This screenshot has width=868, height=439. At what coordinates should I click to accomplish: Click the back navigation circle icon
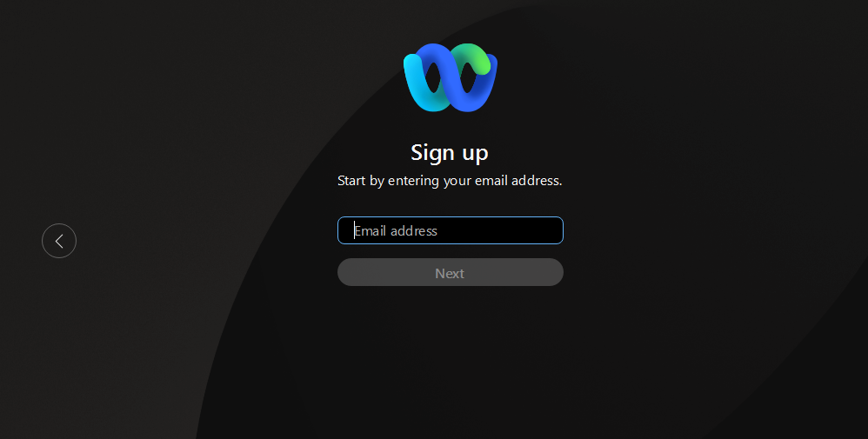pyautogui.click(x=59, y=241)
